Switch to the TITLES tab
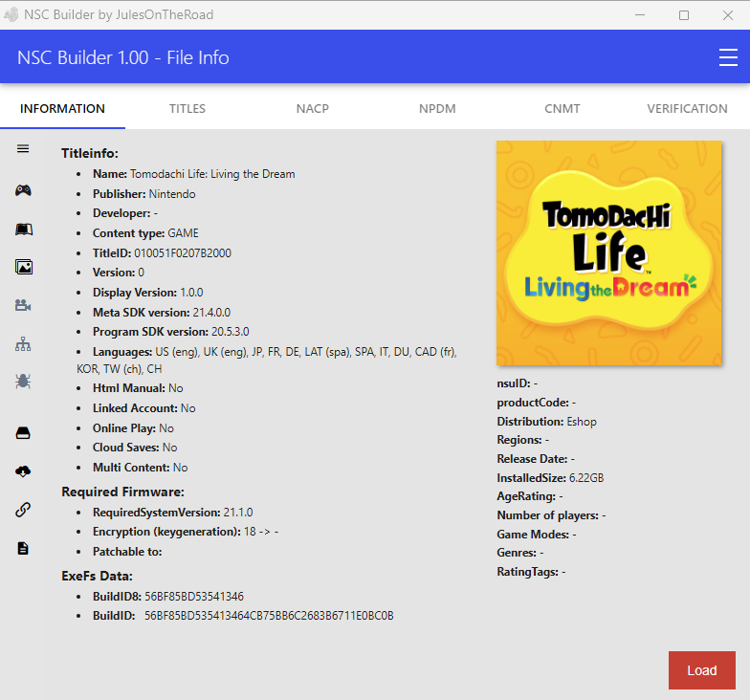Viewport: 750px width, 700px height. click(x=187, y=109)
